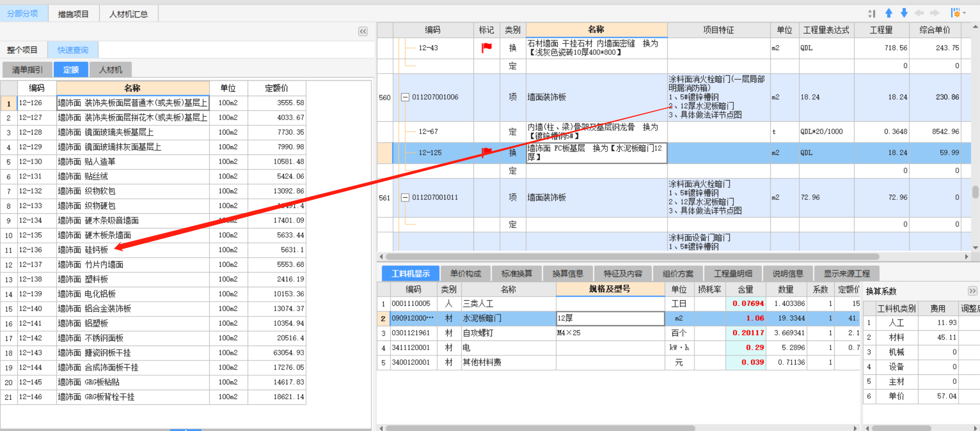Click the grayed left arrow in toolbar

(x=919, y=13)
